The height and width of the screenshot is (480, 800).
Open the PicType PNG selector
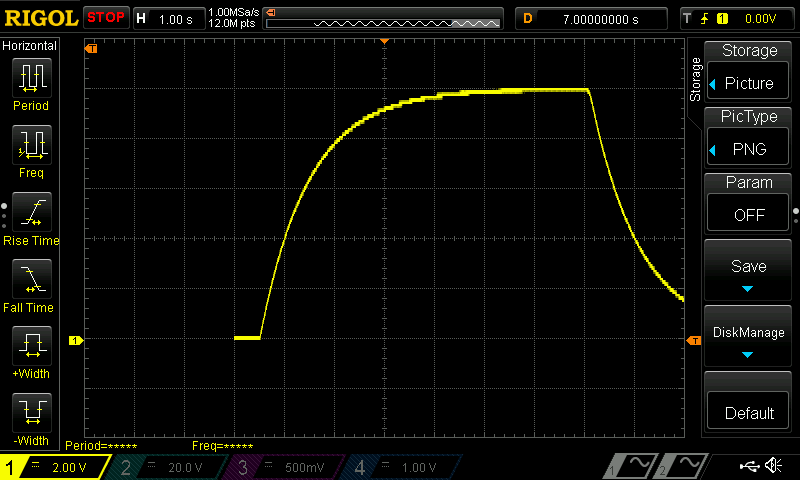[749, 149]
